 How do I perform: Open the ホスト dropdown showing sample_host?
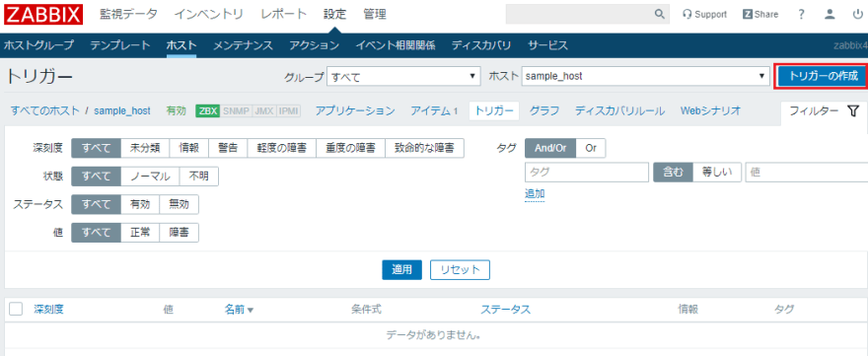645,76
